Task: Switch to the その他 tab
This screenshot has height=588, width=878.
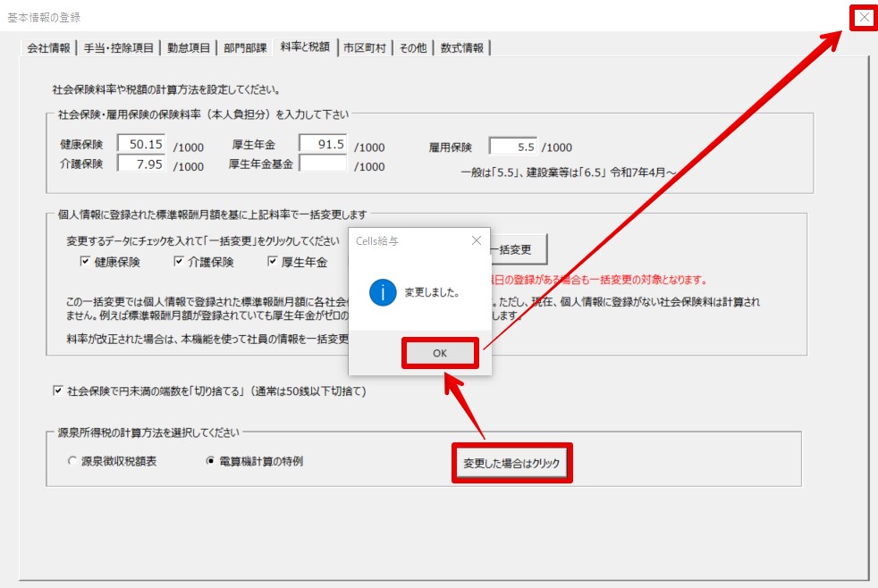Action: click(413, 48)
